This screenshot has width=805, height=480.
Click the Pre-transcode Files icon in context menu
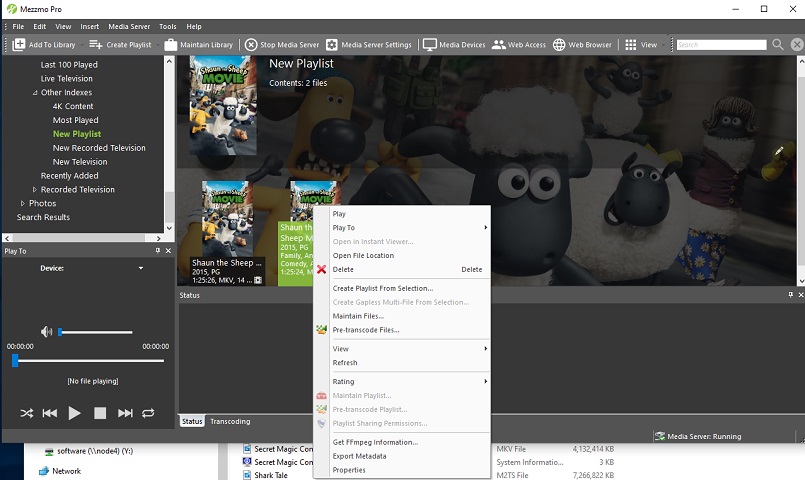pos(321,330)
